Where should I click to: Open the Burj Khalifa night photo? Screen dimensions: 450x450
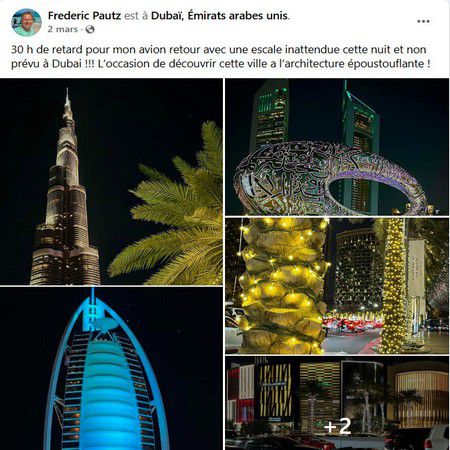[x=111, y=182]
